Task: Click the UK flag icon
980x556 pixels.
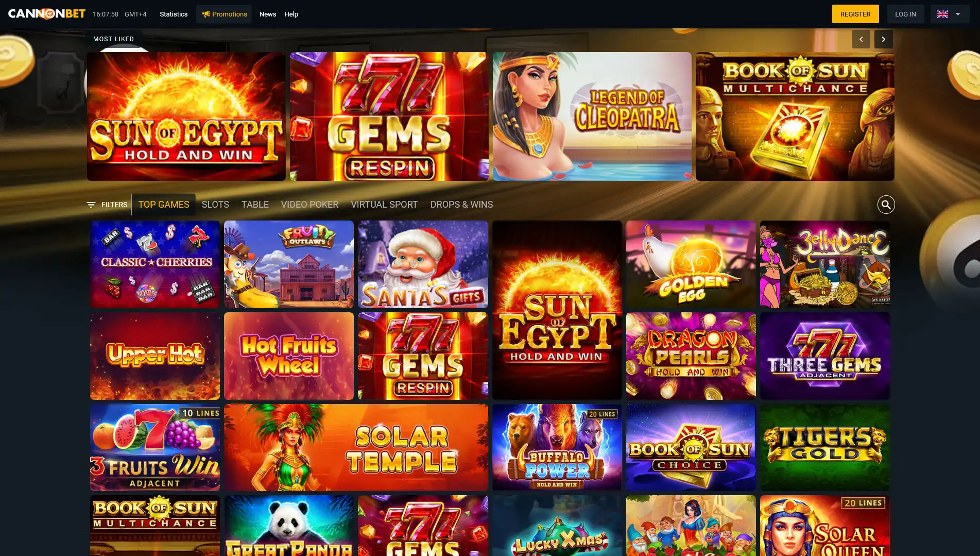Action: 942,14
